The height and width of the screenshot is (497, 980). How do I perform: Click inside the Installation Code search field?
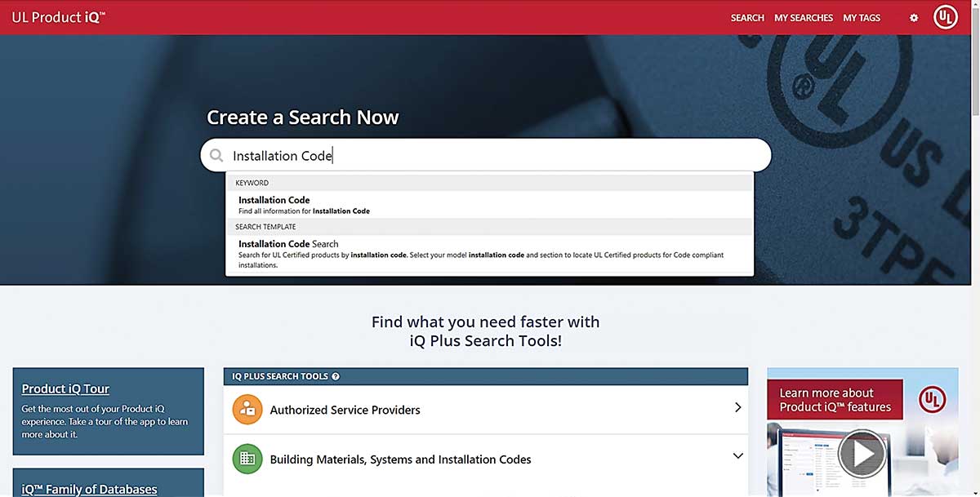point(490,155)
